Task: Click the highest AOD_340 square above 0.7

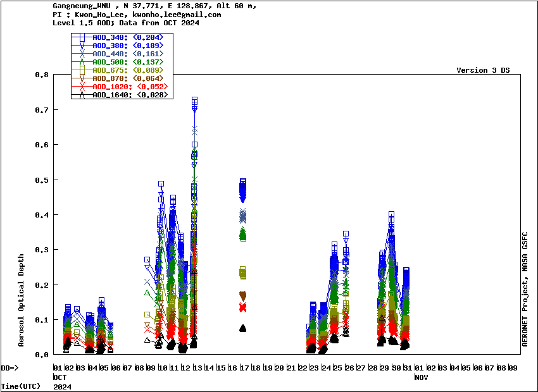Action: tap(194, 100)
